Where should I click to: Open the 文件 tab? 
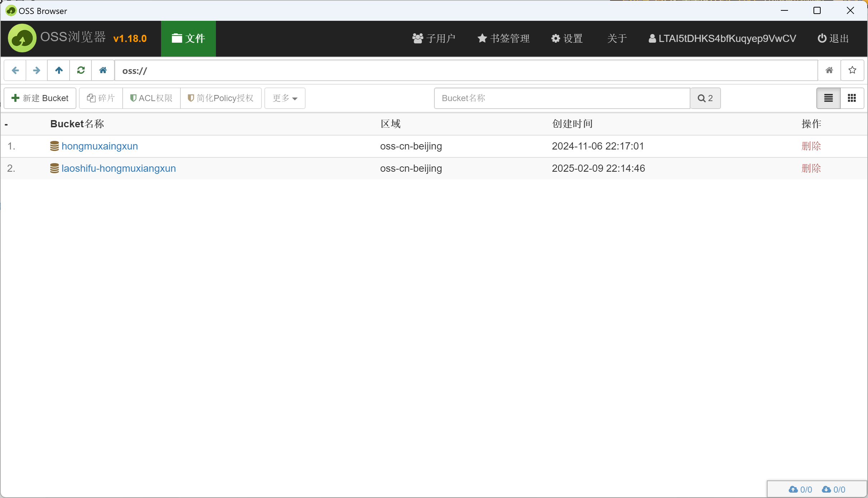point(188,38)
